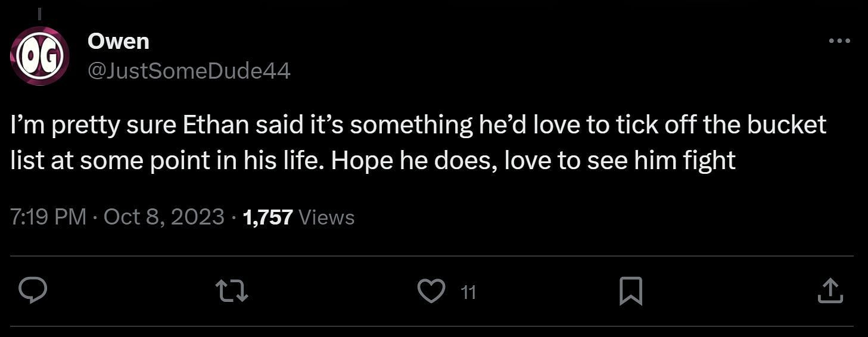Open the three-dot more options menu

coord(839,41)
